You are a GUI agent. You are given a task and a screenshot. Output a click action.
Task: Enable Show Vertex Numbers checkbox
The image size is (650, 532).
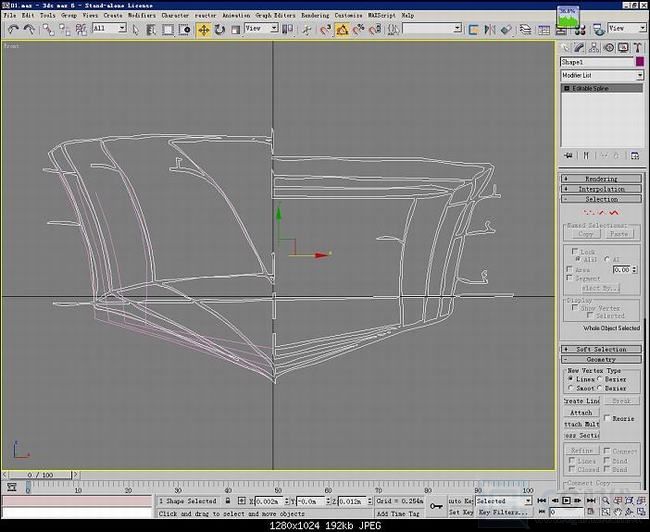coord(575,308)
